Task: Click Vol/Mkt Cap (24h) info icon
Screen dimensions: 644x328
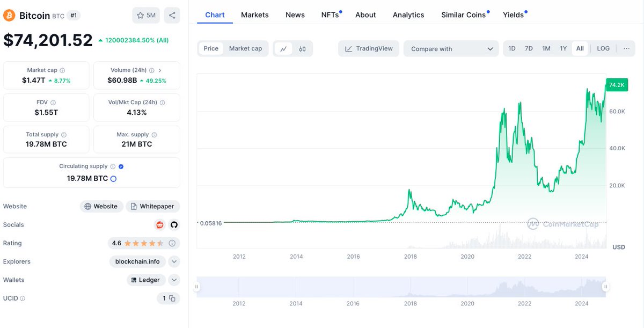Action: [163, 103]
